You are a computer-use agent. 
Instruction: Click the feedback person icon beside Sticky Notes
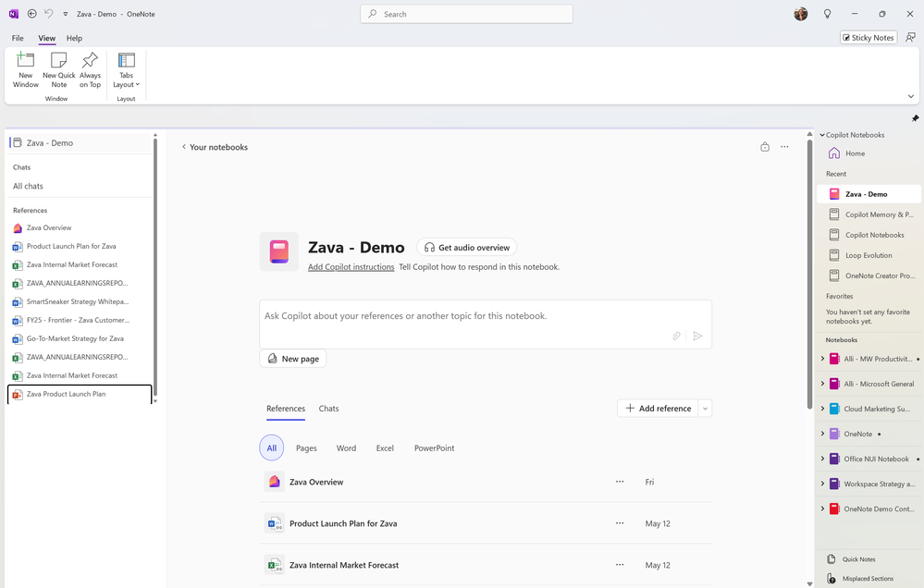(910, 38)
